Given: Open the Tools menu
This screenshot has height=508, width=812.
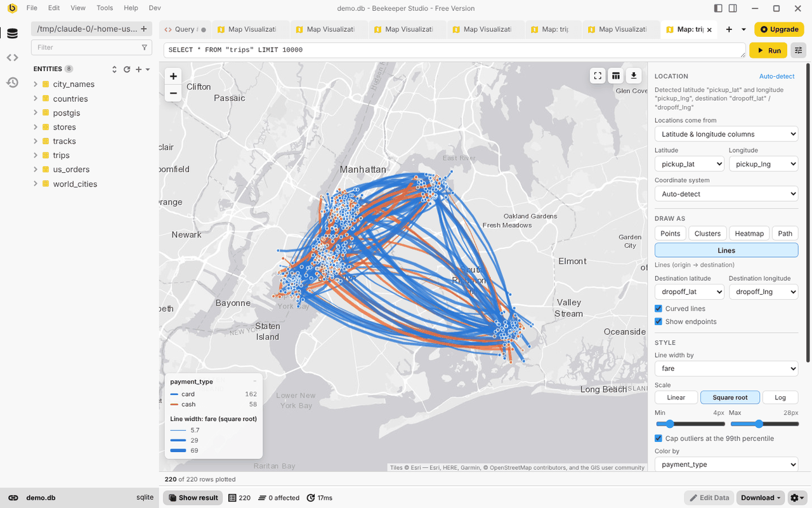Looking at the screenshot, I should point(105,8).
